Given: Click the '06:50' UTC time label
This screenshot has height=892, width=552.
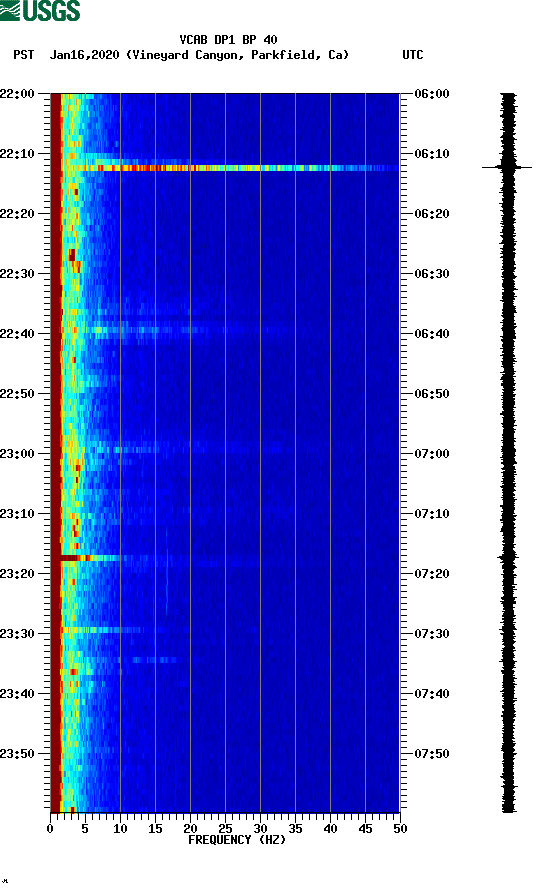Looking at the screenshot, I should [432, 394].
